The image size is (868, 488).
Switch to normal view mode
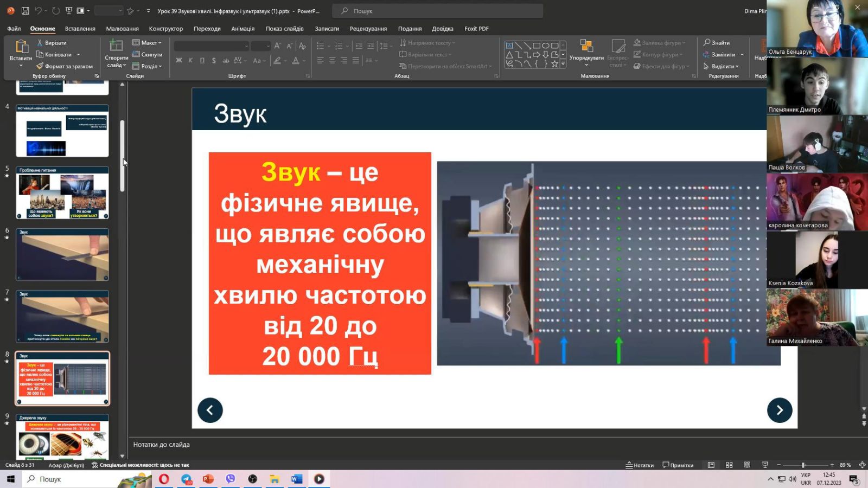pos(711,465)
